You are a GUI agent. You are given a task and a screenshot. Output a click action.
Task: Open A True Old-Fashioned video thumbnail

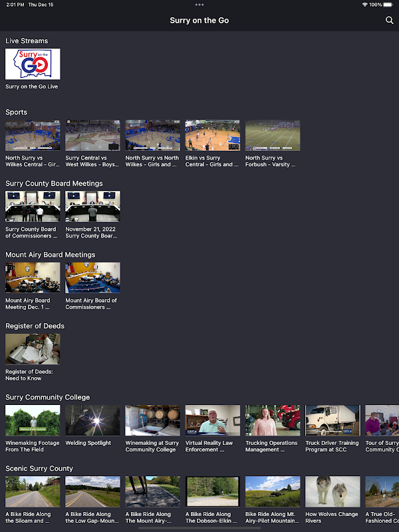(382, 491)
